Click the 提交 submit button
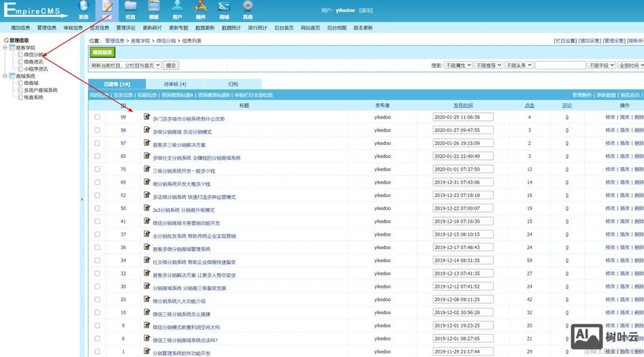644x357 pixels. pos(171,65)
